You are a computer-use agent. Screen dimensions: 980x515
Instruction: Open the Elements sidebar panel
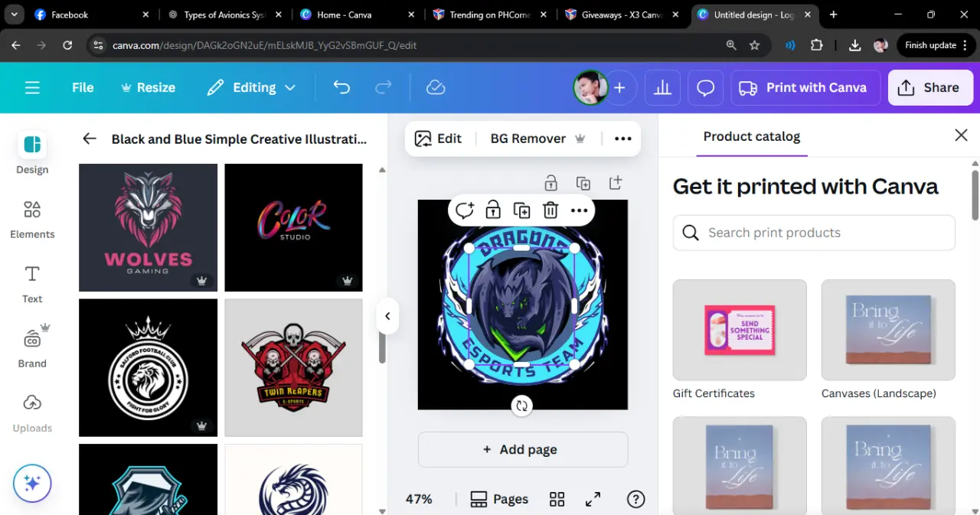32,220
